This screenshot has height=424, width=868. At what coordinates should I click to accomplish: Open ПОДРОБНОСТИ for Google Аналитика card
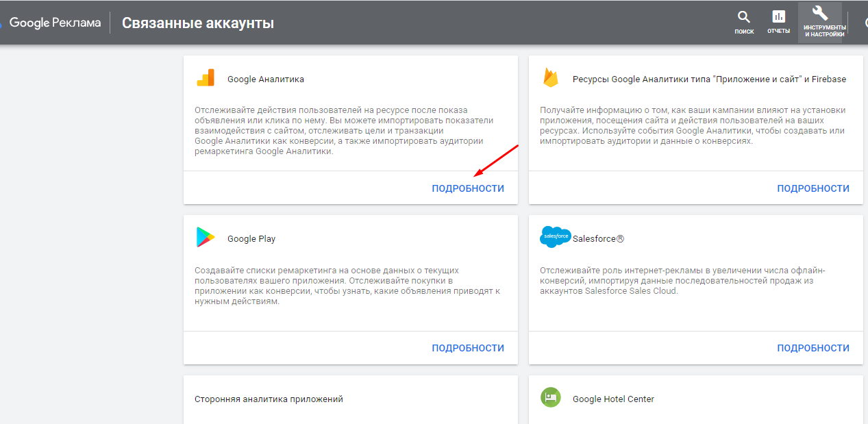[468, 188]
